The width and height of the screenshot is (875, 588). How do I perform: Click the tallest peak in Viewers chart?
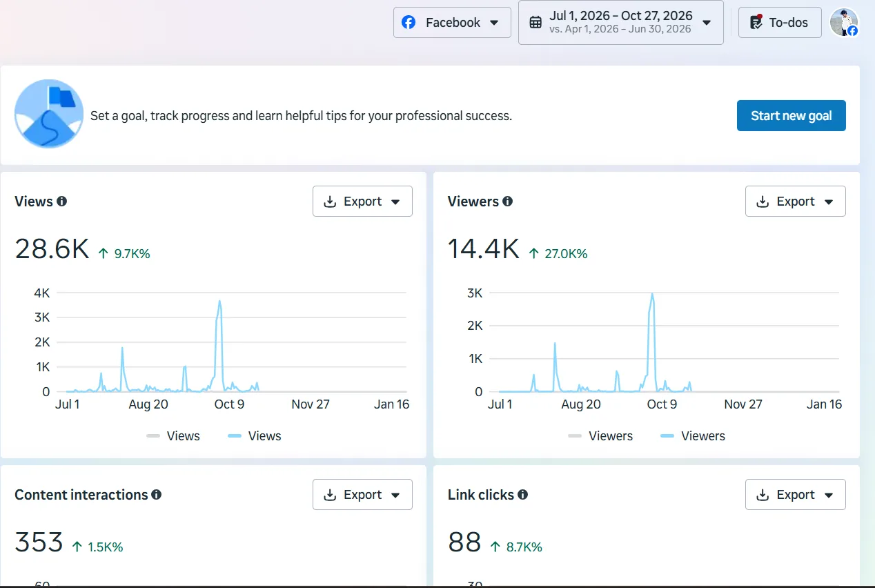click(x=651, y=295)
